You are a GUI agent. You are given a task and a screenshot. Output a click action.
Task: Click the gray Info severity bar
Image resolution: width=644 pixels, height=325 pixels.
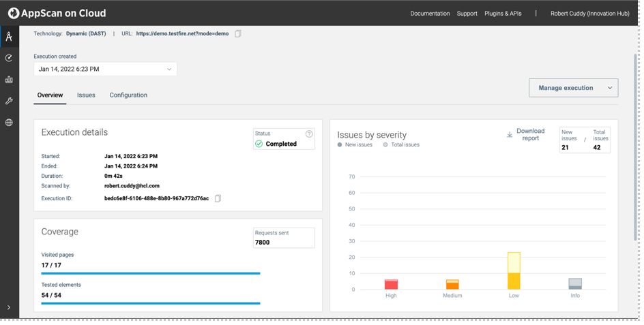(x=575, y=284)
